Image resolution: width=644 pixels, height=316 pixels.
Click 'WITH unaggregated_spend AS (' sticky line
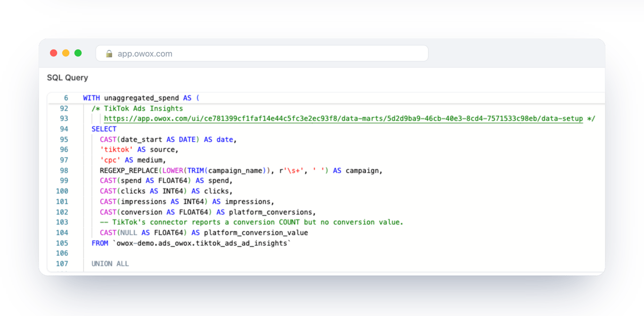141,98
